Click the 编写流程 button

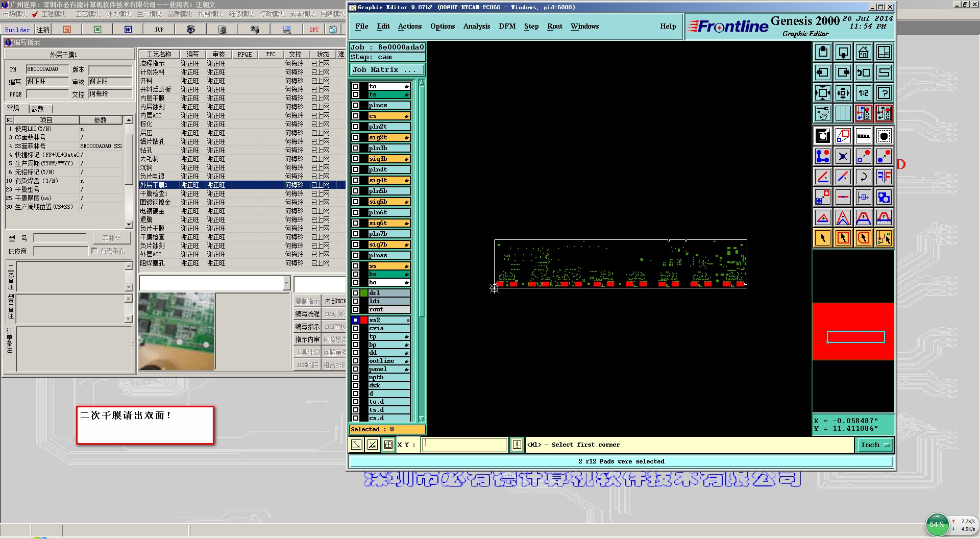pos(307,314)
